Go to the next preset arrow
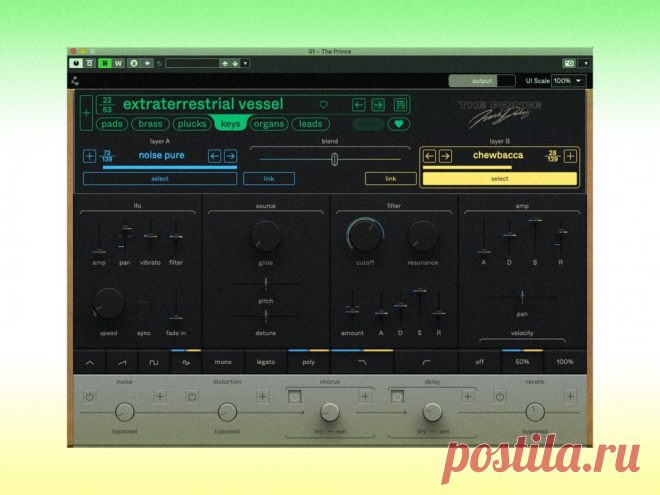 [x=378, y=104]
